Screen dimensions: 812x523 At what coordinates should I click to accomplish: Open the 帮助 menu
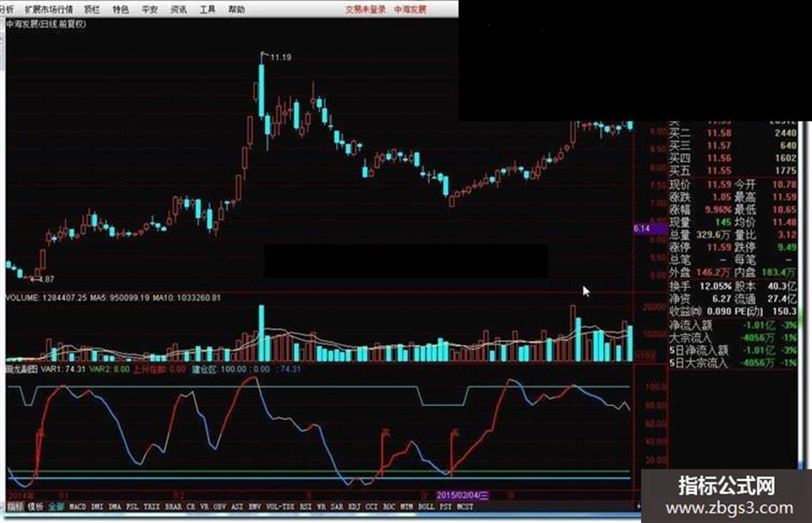[236, 9]
